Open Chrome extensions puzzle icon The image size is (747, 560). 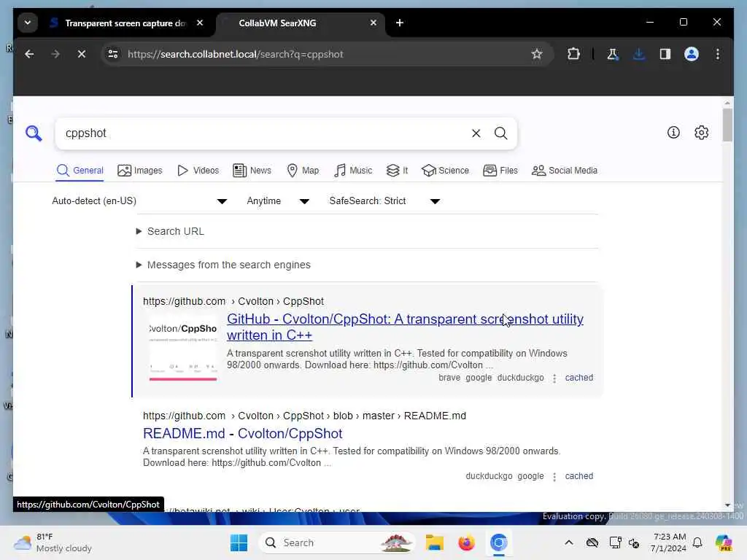point(573,54)
